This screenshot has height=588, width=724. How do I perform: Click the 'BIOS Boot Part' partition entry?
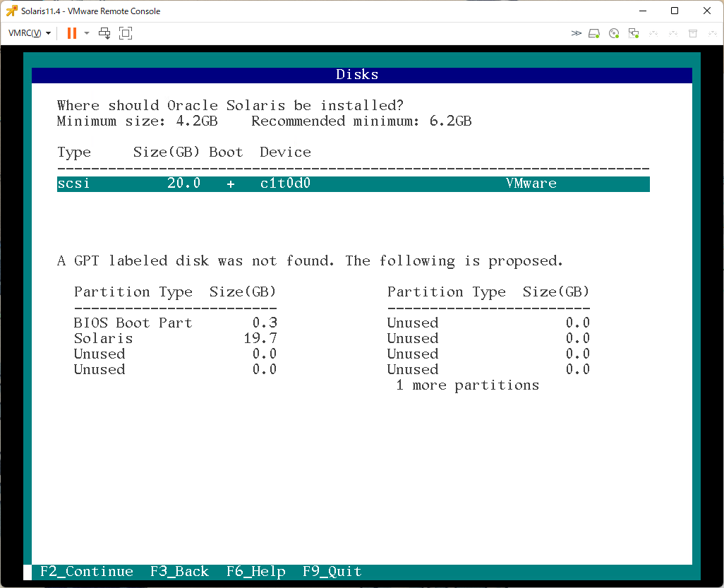point(133,323)
